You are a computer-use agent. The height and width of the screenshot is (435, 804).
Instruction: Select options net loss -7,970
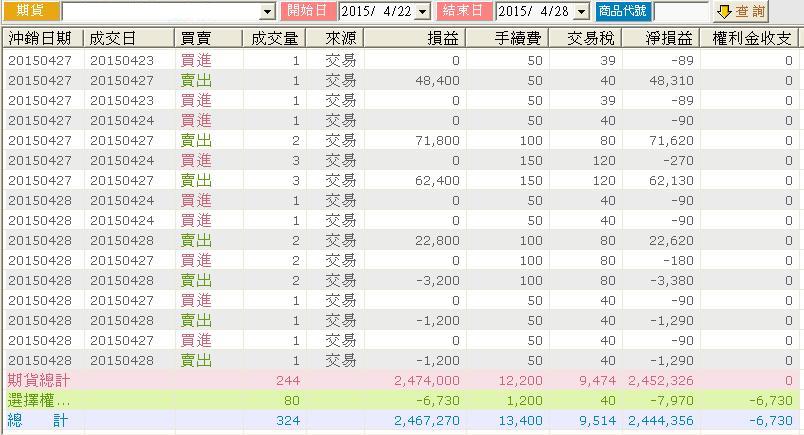pos(672,401)
